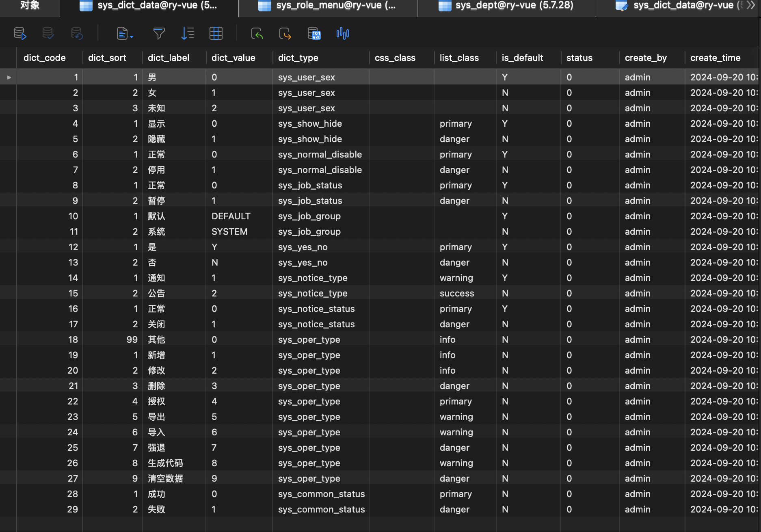Image resolution: width=761 pixels, height=532 pixels.
Task: Select the dict_code cell showing 29
Action: (50, 509)
